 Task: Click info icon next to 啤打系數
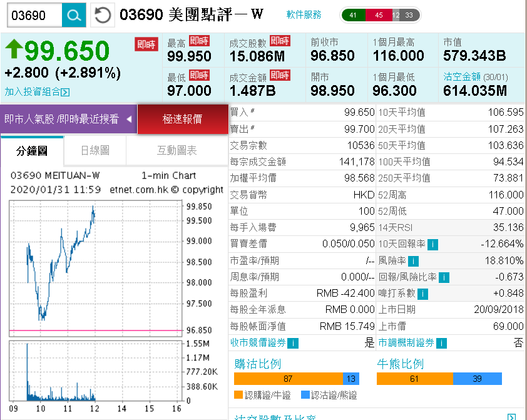tap(422, 294)
